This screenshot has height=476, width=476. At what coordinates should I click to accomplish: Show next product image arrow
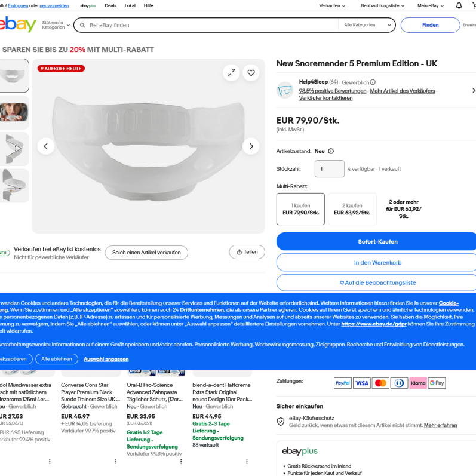(251, 146)
